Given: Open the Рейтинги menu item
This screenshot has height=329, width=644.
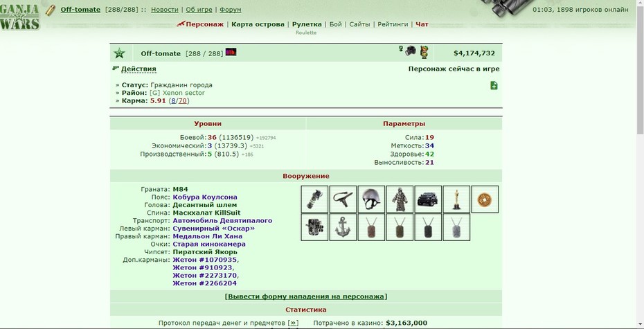Looking at the screenshot, I should point(393,24).
